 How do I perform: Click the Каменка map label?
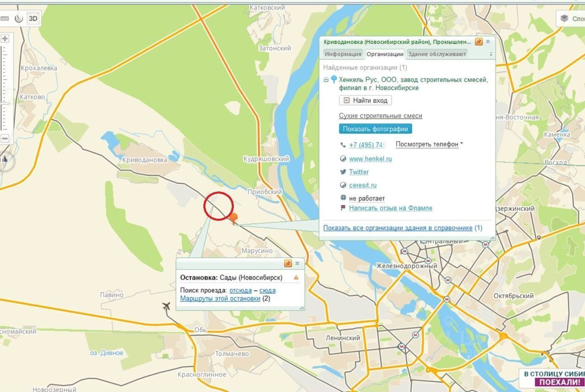tap(557, 135)
